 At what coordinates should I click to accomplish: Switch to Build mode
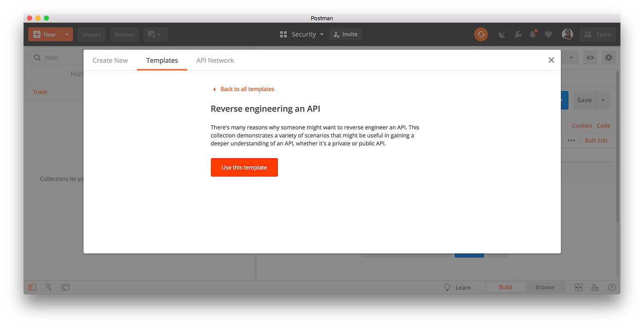pyautogui.click(x=506, y=287)
